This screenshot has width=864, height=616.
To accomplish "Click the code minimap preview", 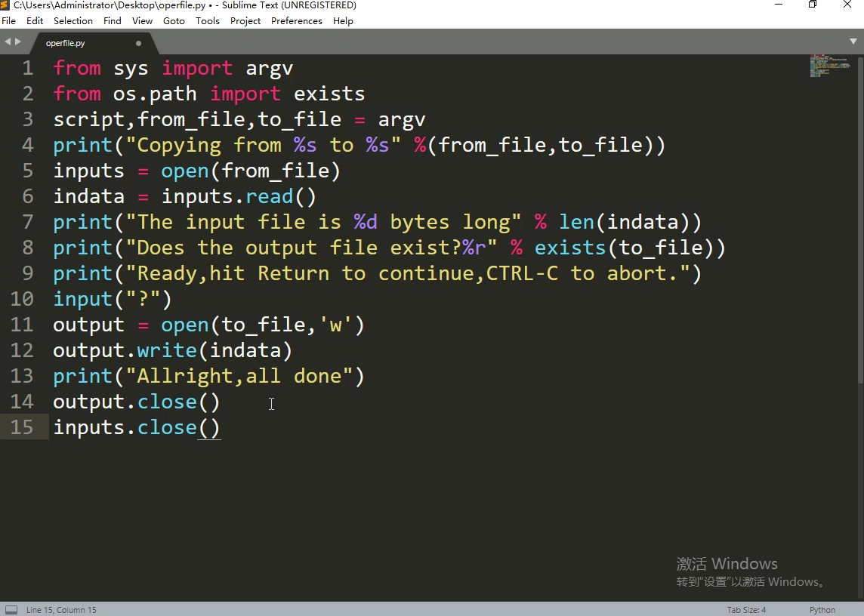I will click(829, 66).
